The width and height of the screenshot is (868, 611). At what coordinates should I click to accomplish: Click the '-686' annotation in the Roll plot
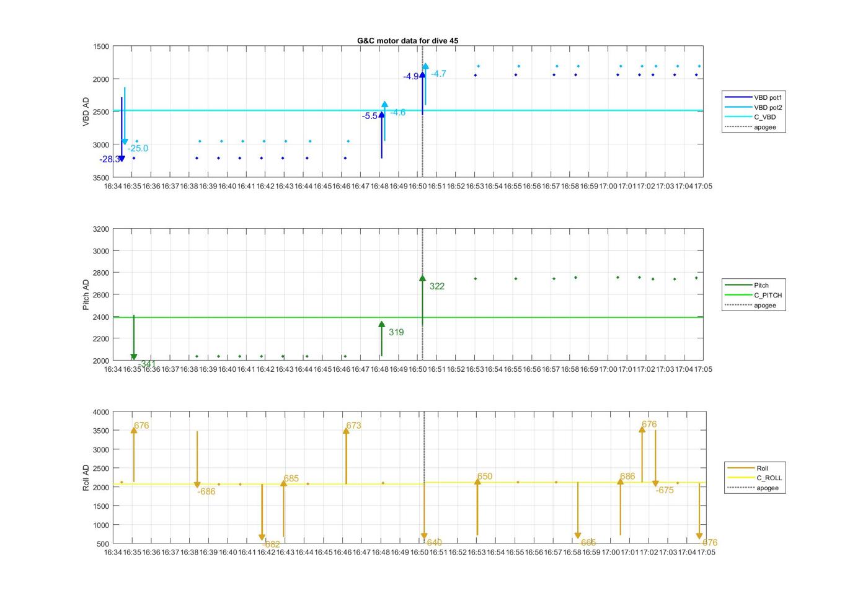click(206, 491)
